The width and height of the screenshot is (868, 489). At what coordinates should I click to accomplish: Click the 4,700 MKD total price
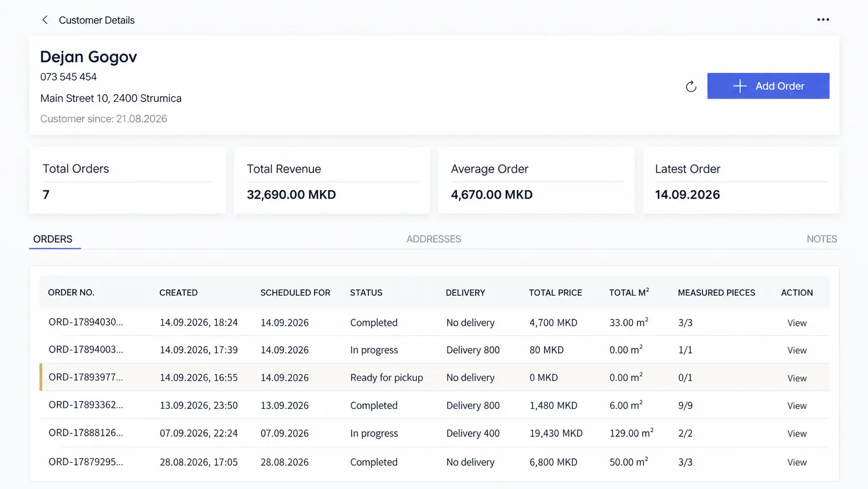pyautogui.click(x=553, y=323)
